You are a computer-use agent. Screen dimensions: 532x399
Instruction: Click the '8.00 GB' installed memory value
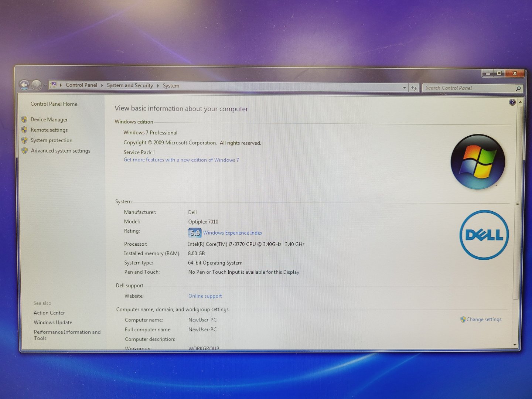196,253
